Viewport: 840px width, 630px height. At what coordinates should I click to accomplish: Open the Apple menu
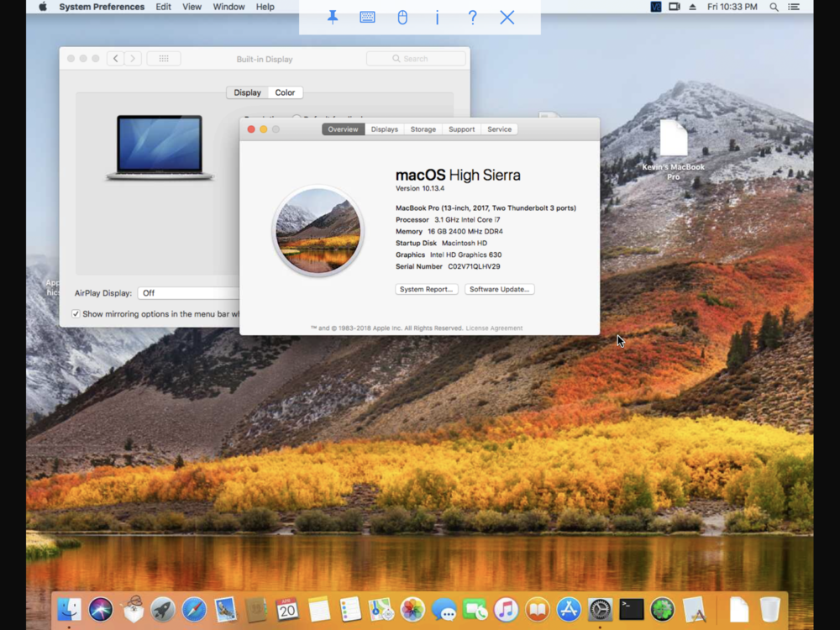click(x=43, y=7)
